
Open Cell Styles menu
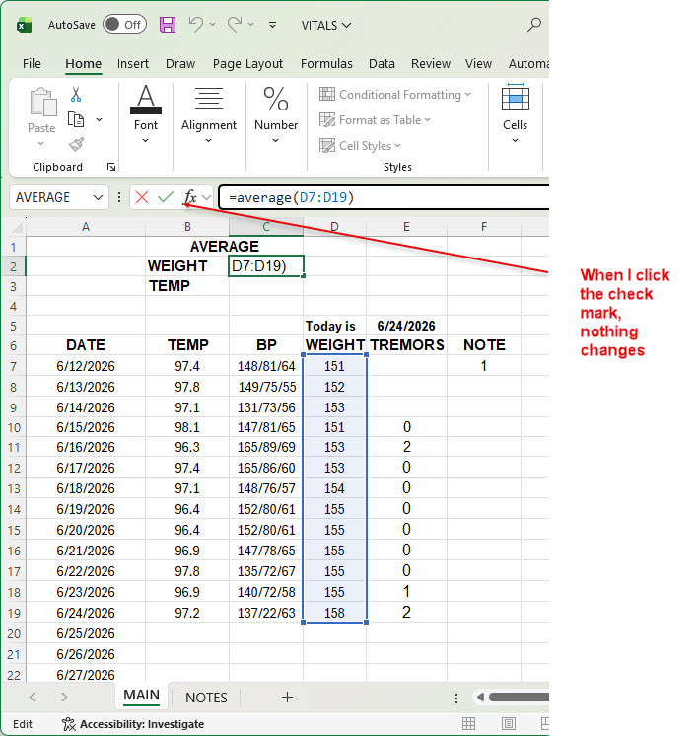click(360, 146)
